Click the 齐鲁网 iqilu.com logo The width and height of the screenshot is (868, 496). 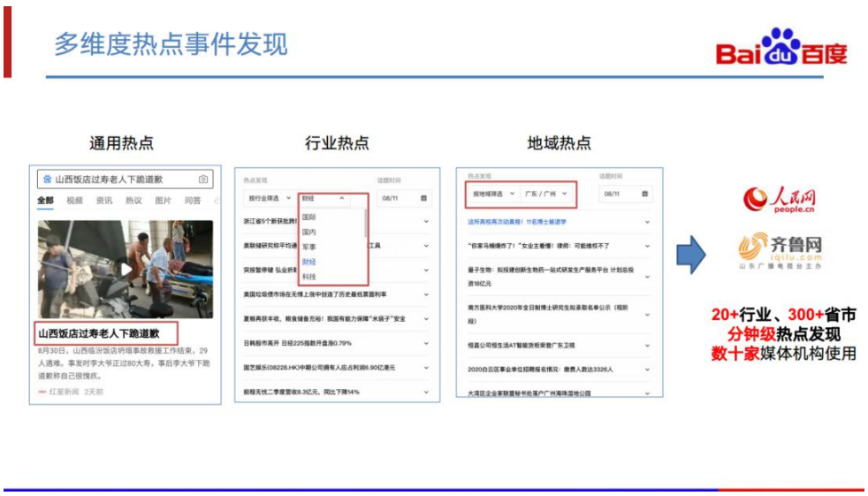pos(780,251)
